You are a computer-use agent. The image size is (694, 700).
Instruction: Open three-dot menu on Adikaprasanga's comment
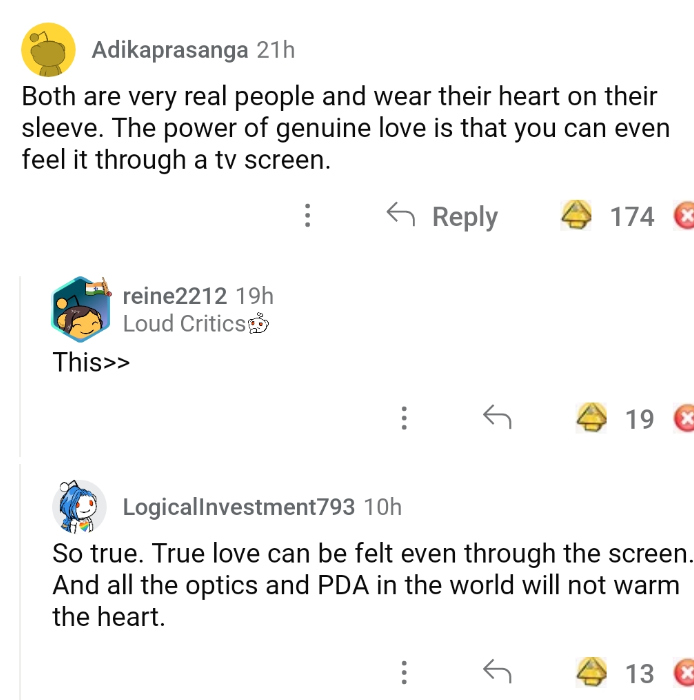[x=308, y=216]
